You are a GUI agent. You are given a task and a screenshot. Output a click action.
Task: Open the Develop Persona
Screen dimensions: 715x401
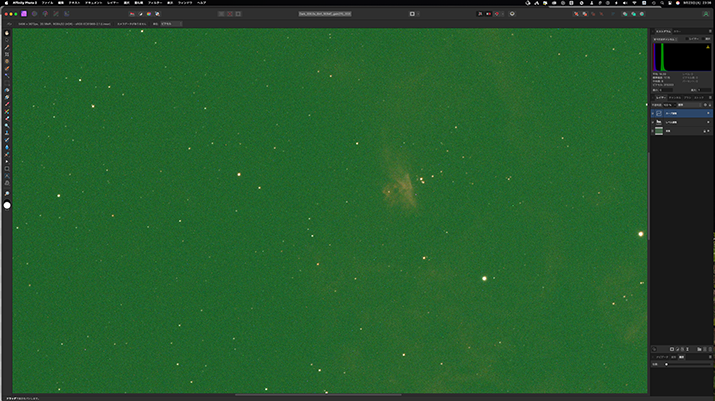[x=45, y=14]
